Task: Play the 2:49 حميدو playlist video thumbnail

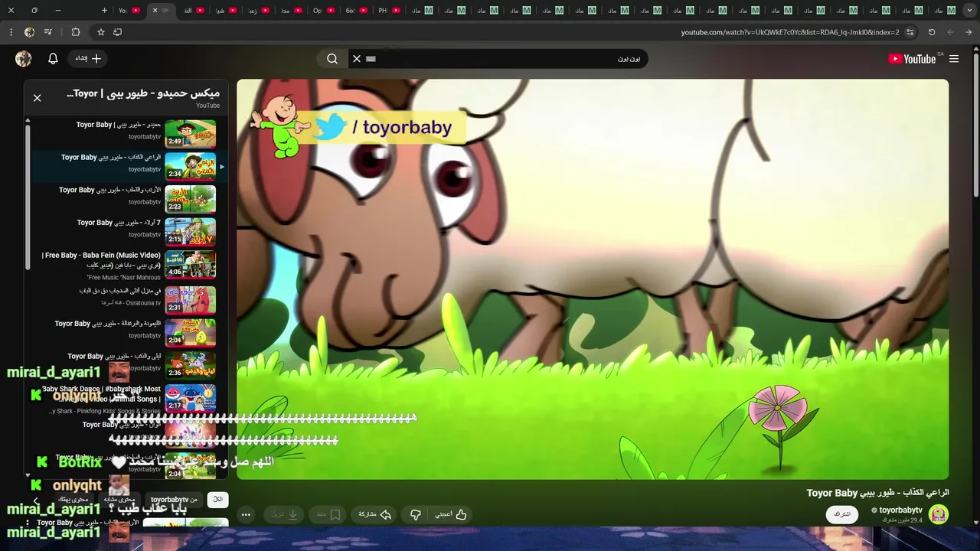Action: (190, 133)
